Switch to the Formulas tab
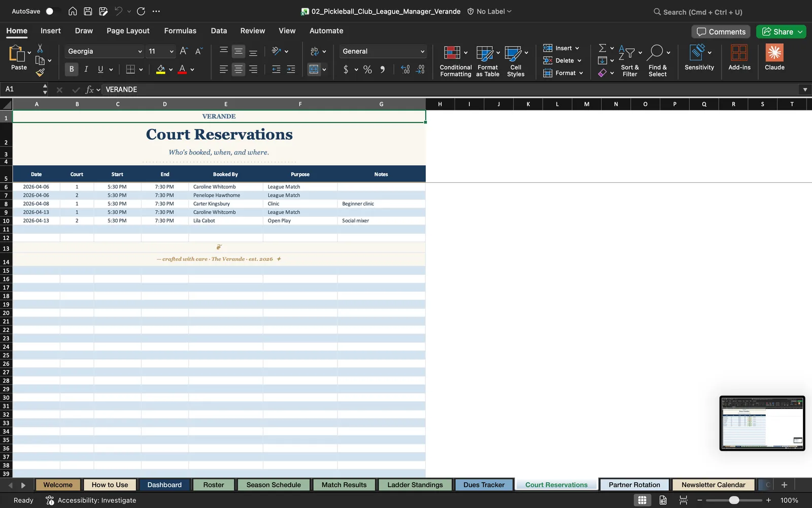Image resolution: width=812 pixels, height=508 pixels. pyautogui.click(x=180, y=30)
